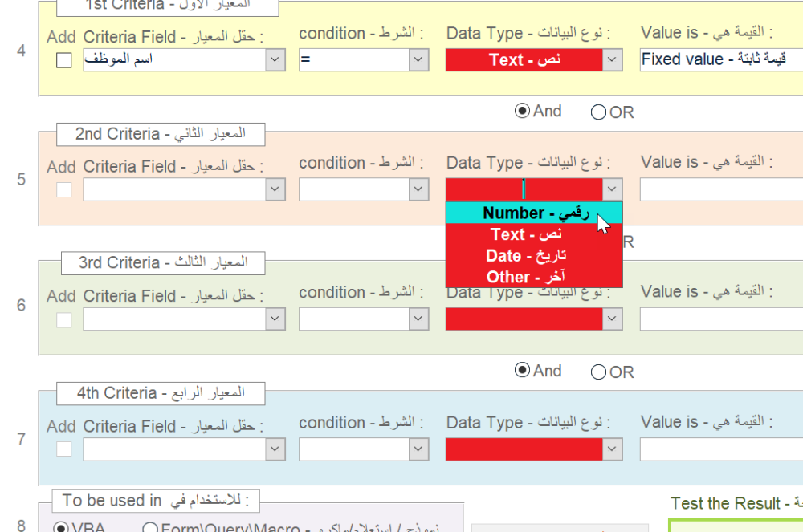This screenshot has height=532, width=803.
Task: Open 1st Criteria field dropdown arrow
Action: tap(275, 60)
